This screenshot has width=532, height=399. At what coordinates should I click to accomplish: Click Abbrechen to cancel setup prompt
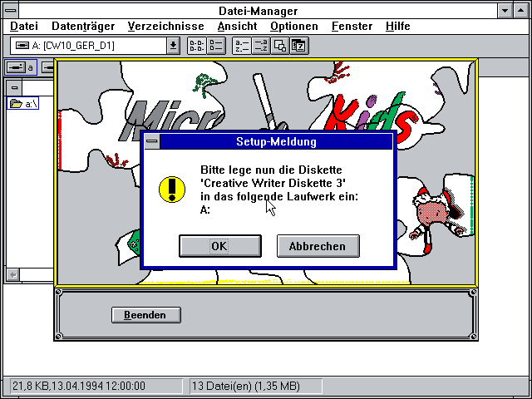318,246
